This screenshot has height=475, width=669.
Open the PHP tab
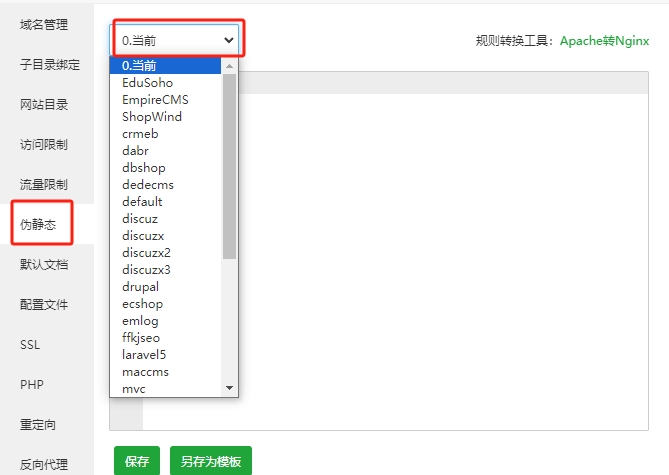(32, 385)
